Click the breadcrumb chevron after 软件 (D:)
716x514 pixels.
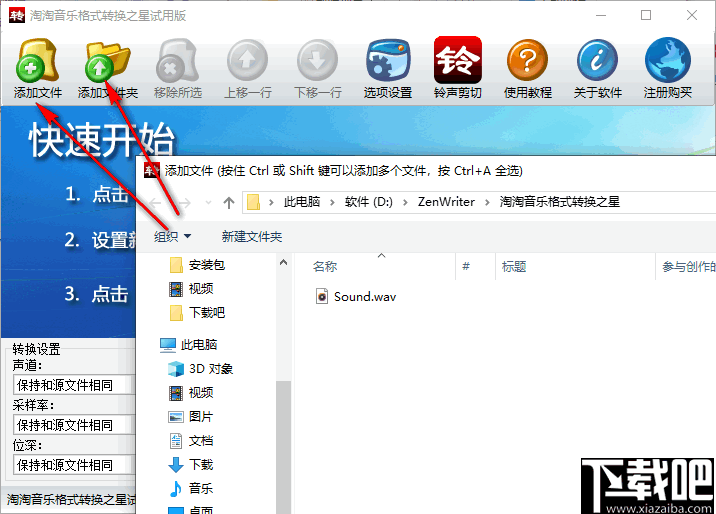(x=405, y=202)
